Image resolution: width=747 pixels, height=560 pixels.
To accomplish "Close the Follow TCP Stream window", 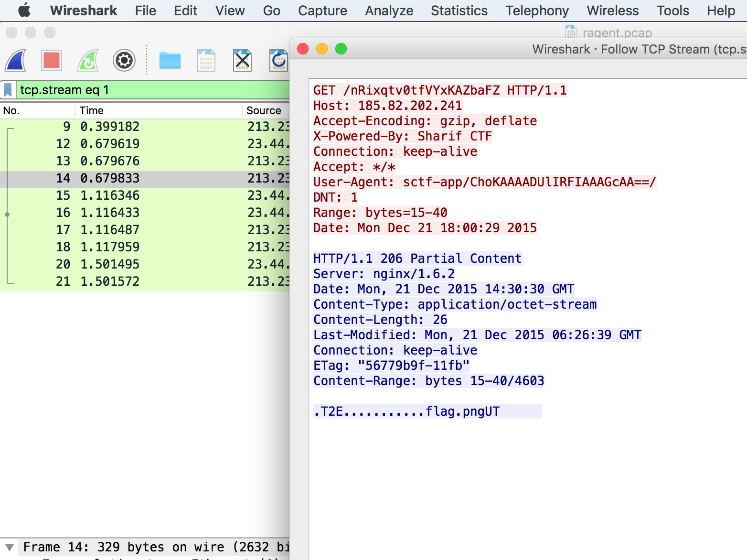I will click(x=303, y=49).
